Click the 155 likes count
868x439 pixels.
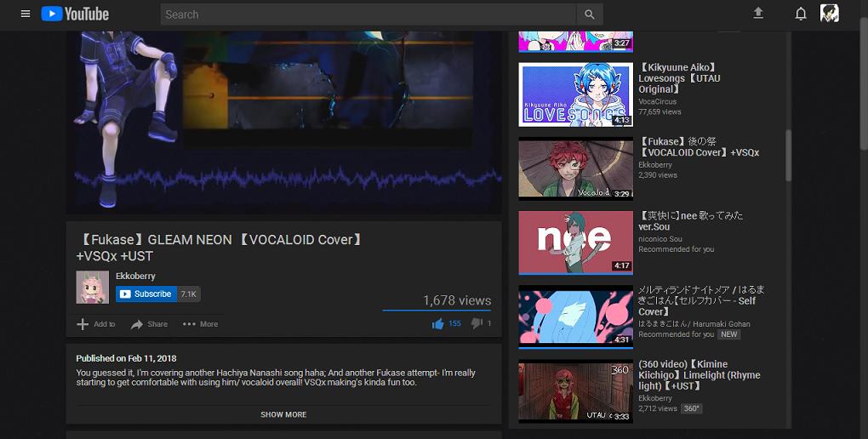click(x=454, y=324)
